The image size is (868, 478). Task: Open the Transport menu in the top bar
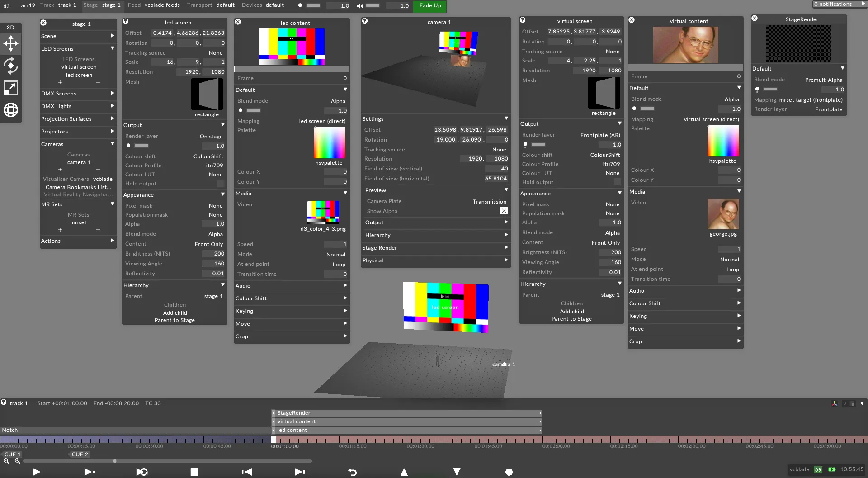(x=199, y=5)
